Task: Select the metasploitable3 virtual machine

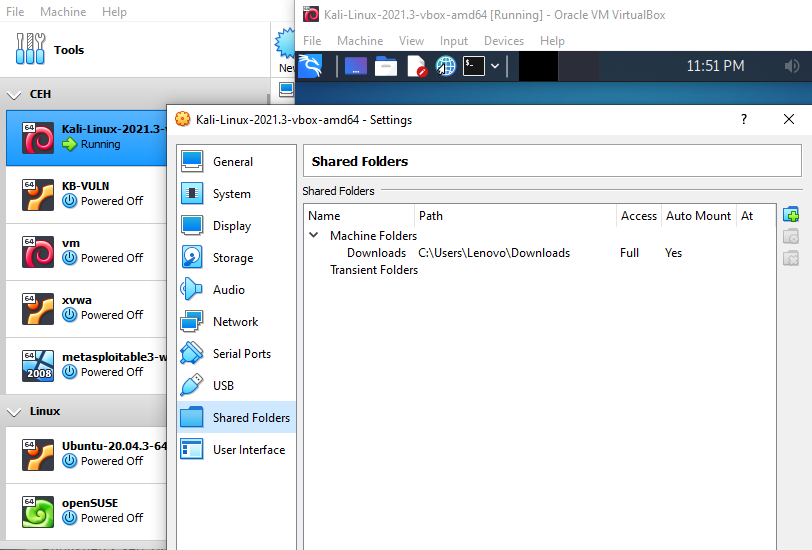Action: 86,366
